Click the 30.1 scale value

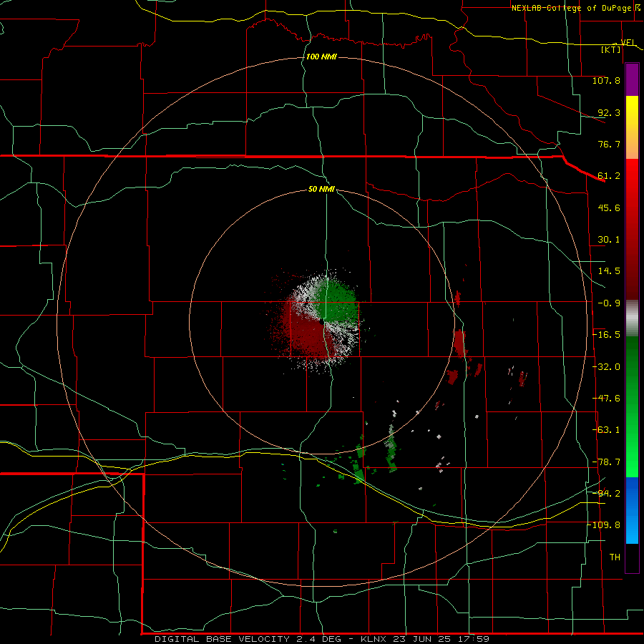(609, 240)
